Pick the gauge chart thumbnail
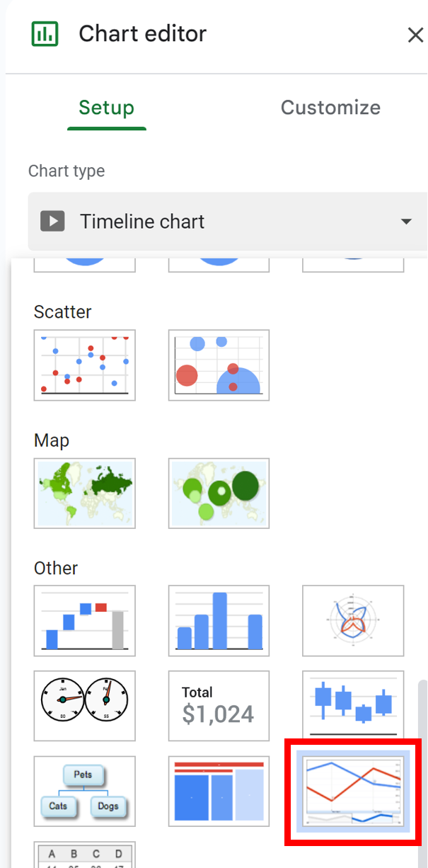The width and height of the screenshot is (428, 868). [85, 706]
